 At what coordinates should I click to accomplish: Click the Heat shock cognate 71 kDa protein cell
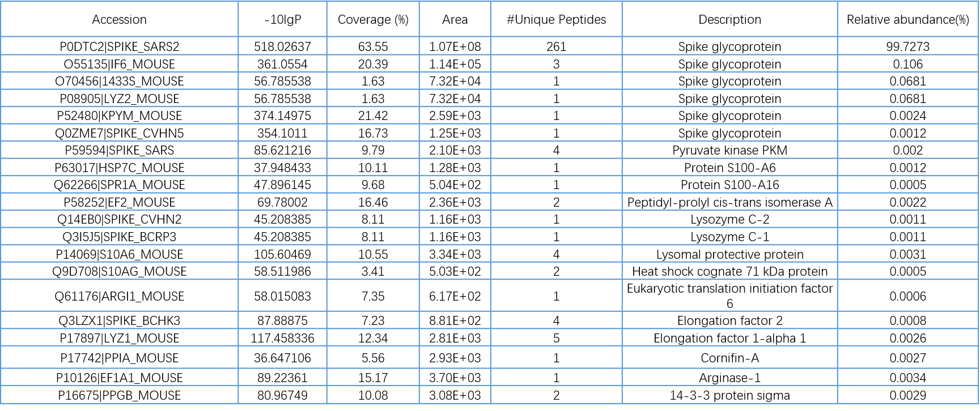tap(729, 272)
